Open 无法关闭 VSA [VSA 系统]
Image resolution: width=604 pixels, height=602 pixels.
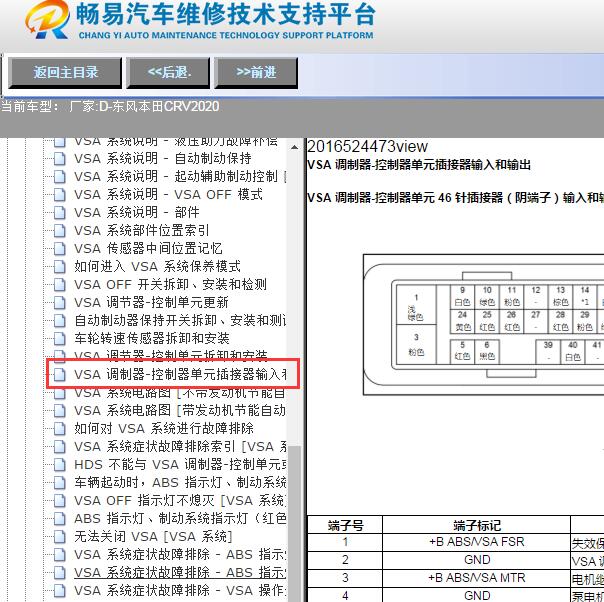click(153, 537)
